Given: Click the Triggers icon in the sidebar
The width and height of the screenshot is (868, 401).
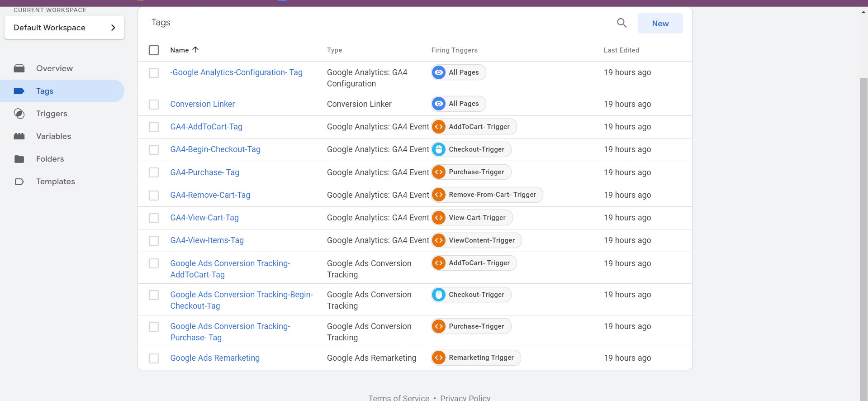Looking at the screenshot, I should pos(19,114).
